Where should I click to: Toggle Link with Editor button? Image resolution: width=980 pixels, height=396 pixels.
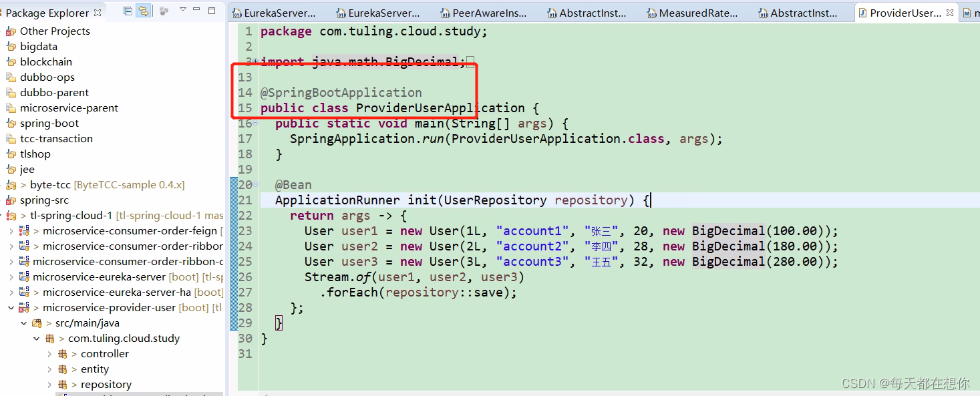pos(144,11)
